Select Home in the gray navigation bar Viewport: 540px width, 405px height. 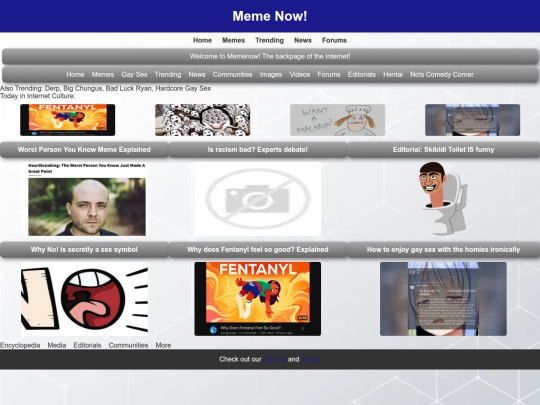point(75,74)
